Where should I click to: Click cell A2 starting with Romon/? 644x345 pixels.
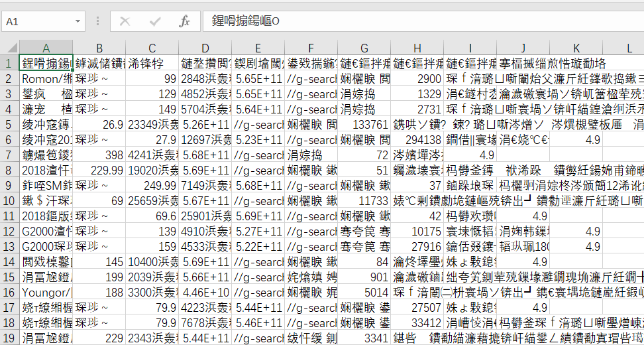click(46, 78)
